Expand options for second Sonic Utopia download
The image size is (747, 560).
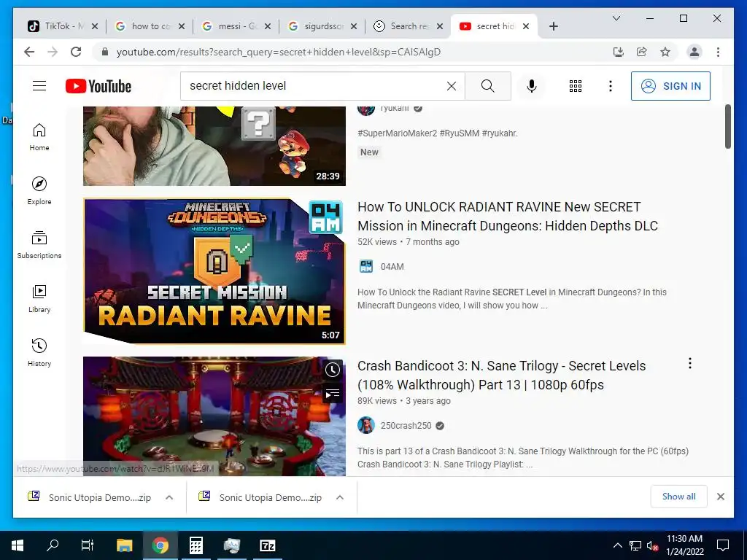pyautogui.click(x=340, y=497)
